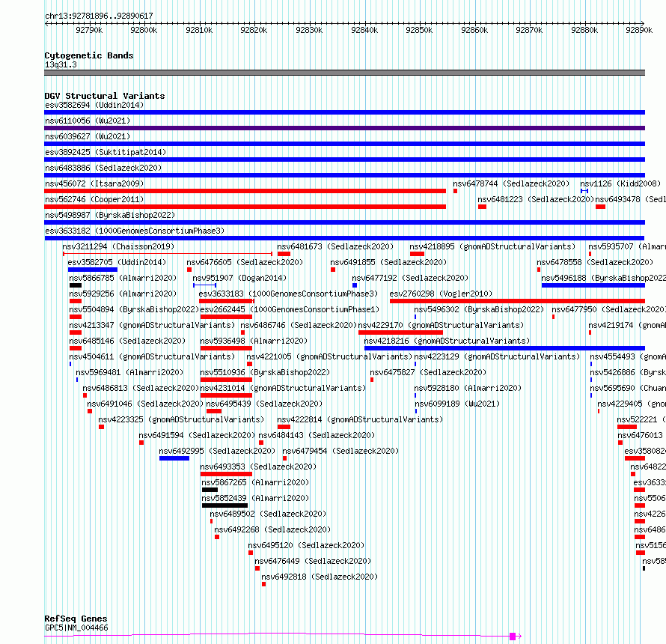
Task: Select nsv6495120 (Sedlazeck2020) label
Action: pos(306,545)
